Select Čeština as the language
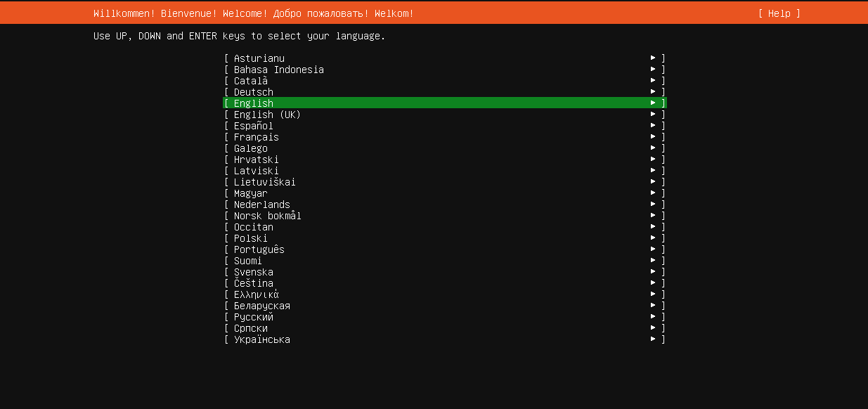This screenshot has width=868, height=409. tap(254, 283)
